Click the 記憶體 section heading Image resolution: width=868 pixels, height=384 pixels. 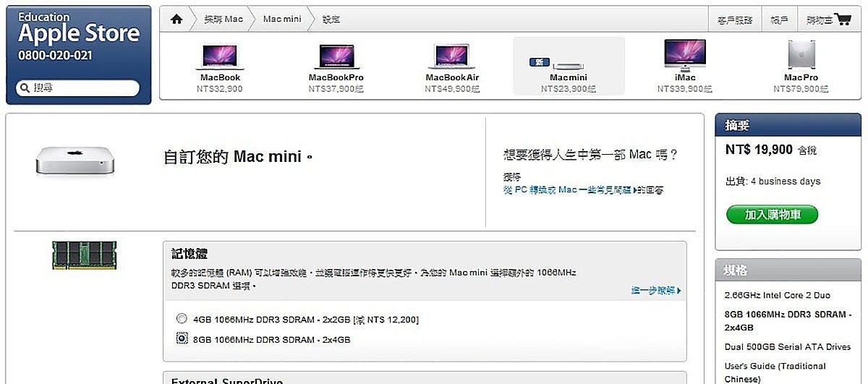(190, 254)
